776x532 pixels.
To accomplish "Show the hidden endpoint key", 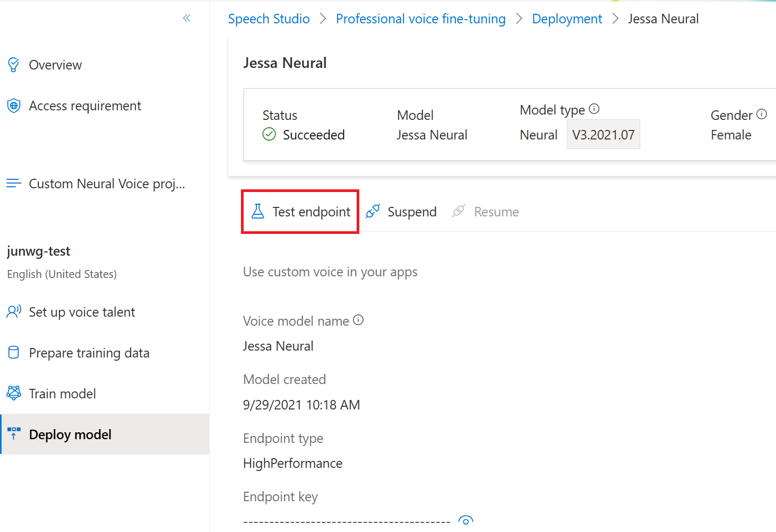I will tap(465, 520).
